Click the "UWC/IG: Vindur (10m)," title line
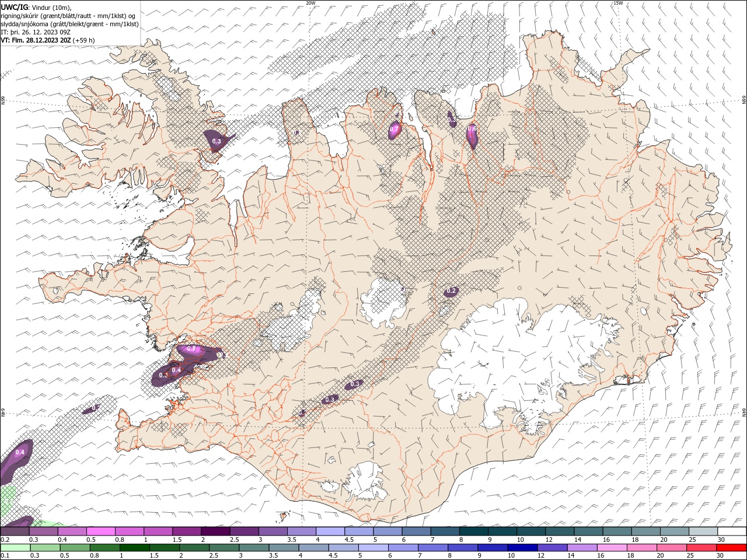This screenshot has height=560, width=747. pos(36,6)
